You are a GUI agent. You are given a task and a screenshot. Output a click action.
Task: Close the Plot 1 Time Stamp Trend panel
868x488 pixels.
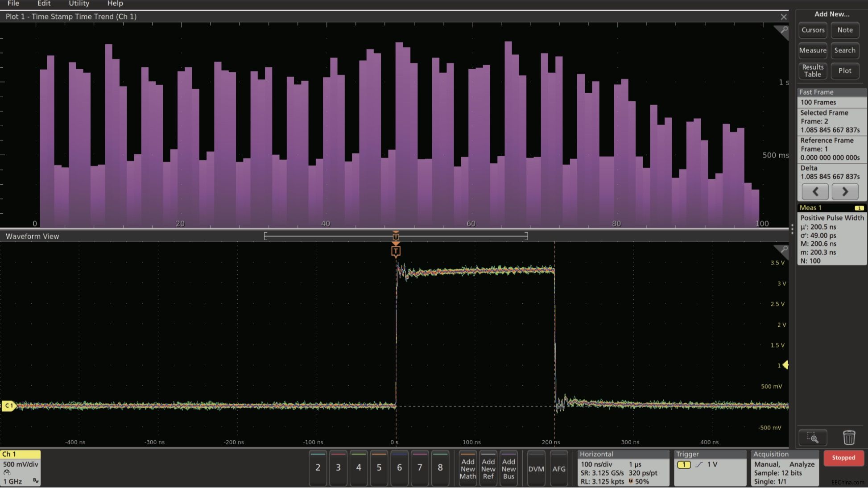tap(784, 17)
